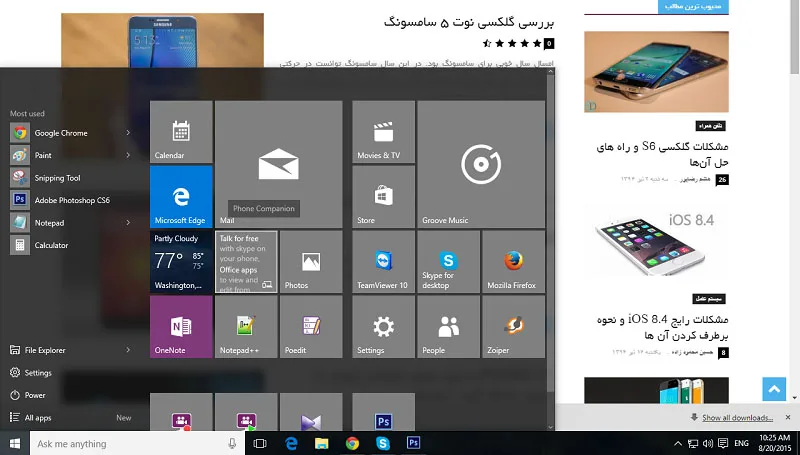Open Calculator from Most used list
The height and width of the screenshot is (455, 800).
(x=71, y=245)
